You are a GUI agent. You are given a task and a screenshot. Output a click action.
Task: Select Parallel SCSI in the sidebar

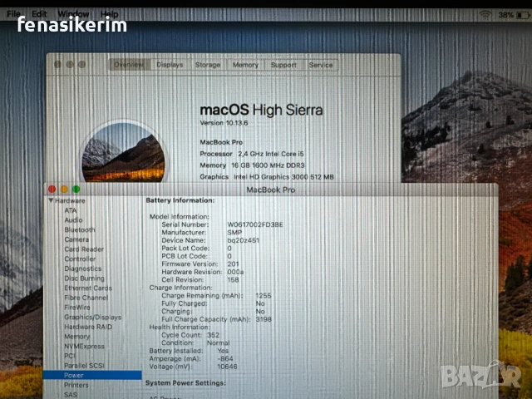tap(85, 366)
